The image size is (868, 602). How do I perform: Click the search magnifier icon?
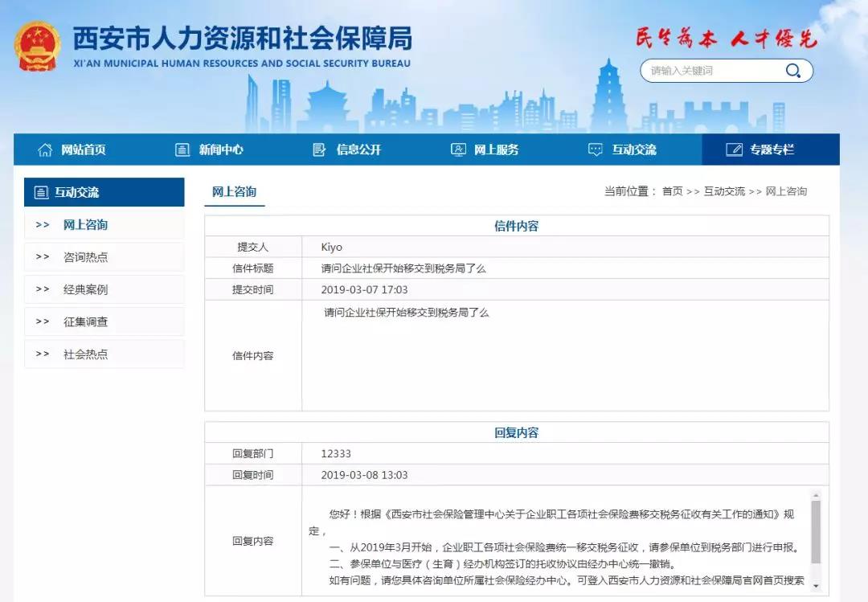click(792, 71)
